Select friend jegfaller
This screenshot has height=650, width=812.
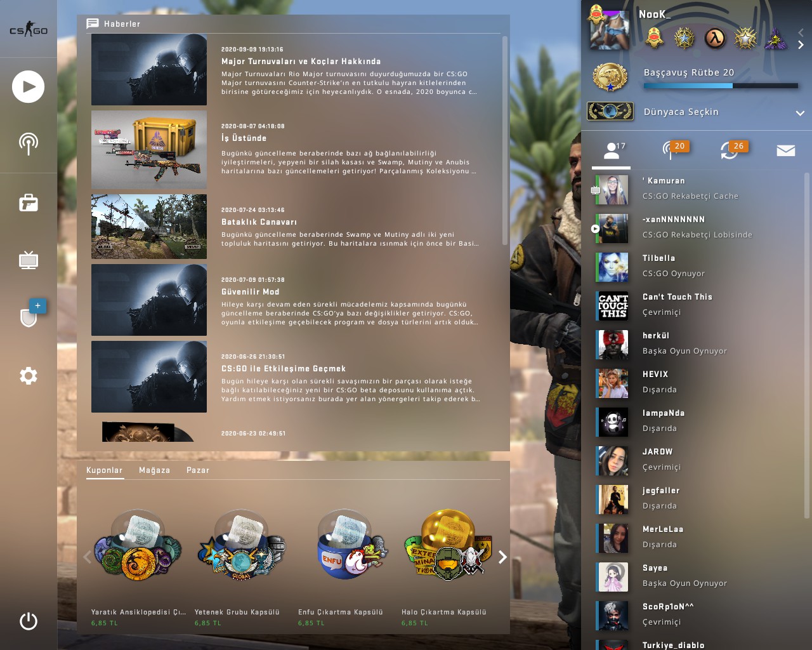[x=698, y=500]
